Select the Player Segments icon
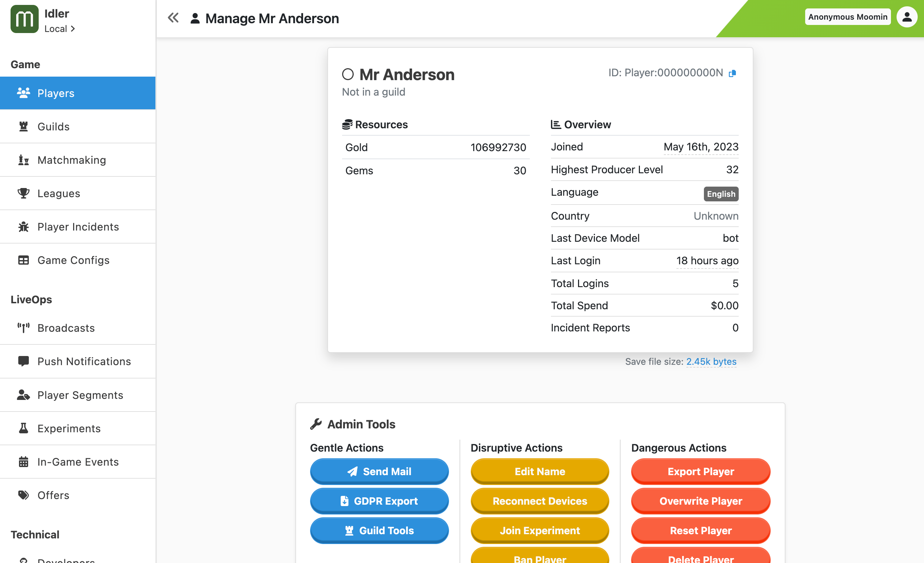The height and width of the screenshot is (563, 924). pyautogui.click(x=24, y=395)
